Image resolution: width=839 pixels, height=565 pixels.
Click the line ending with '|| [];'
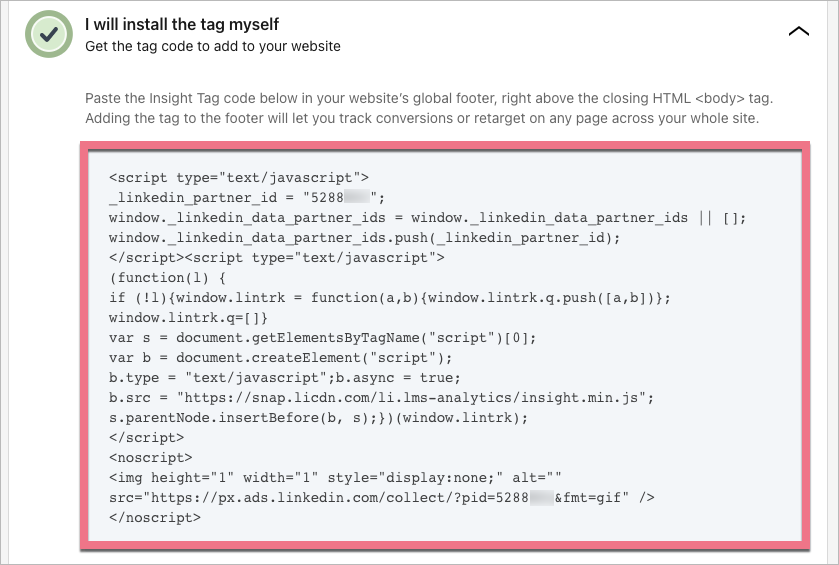(x=427, y=217)
